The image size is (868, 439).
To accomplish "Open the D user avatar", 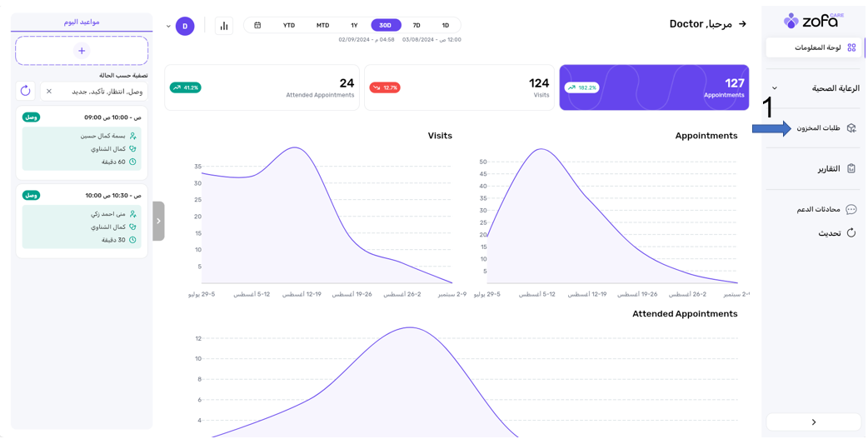I will click(185, 26).
